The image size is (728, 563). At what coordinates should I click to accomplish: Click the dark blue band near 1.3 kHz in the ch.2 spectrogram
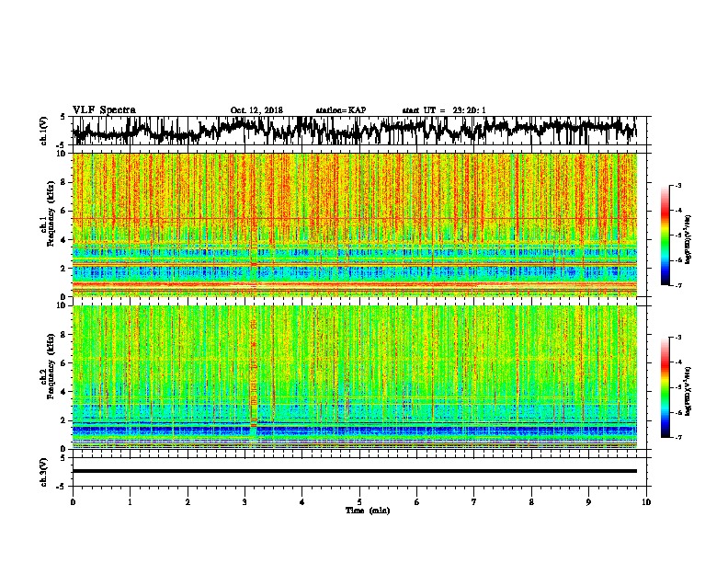point(354,431)
